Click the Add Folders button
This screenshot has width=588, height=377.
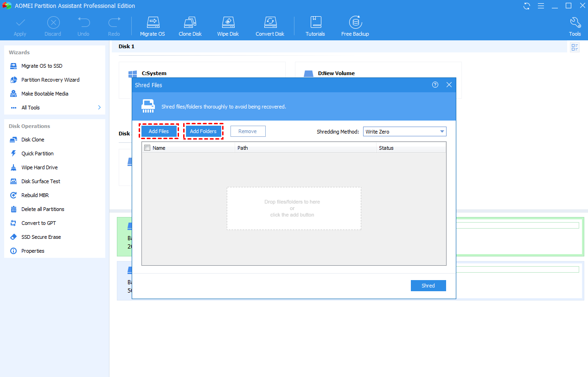(x=203, y=131)
